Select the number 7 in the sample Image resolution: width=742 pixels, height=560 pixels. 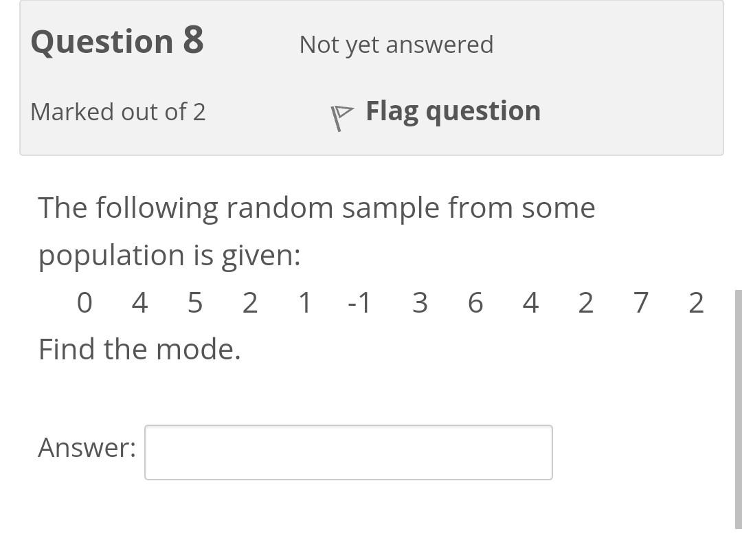[640, 302]
